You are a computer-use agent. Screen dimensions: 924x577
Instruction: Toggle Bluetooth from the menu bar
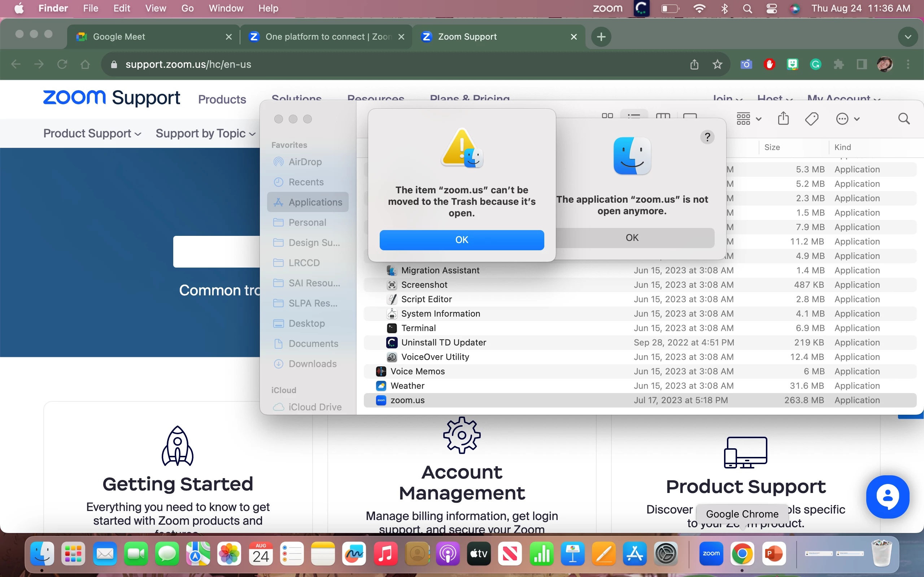tap(724, 8)
